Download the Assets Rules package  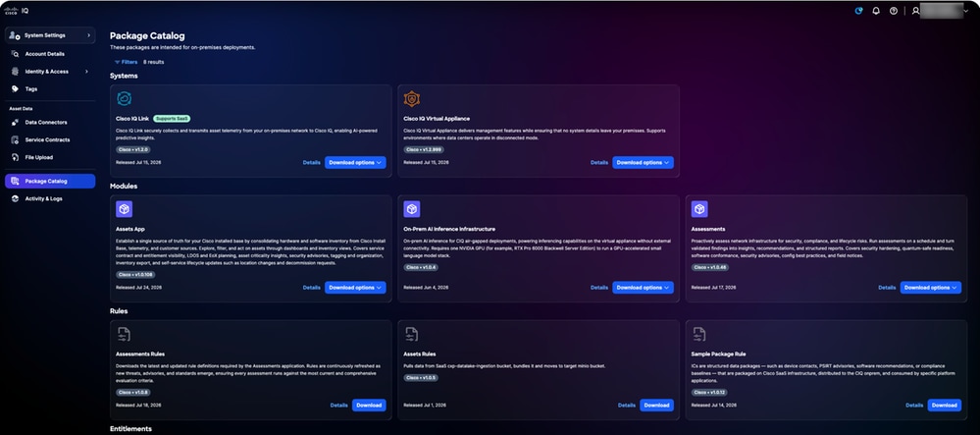click(656, 406)
